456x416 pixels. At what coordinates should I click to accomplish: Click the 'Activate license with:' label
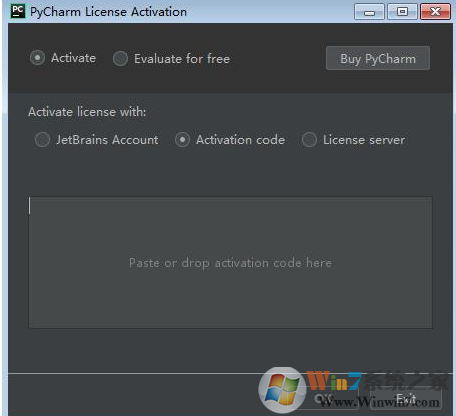point(87,112)
